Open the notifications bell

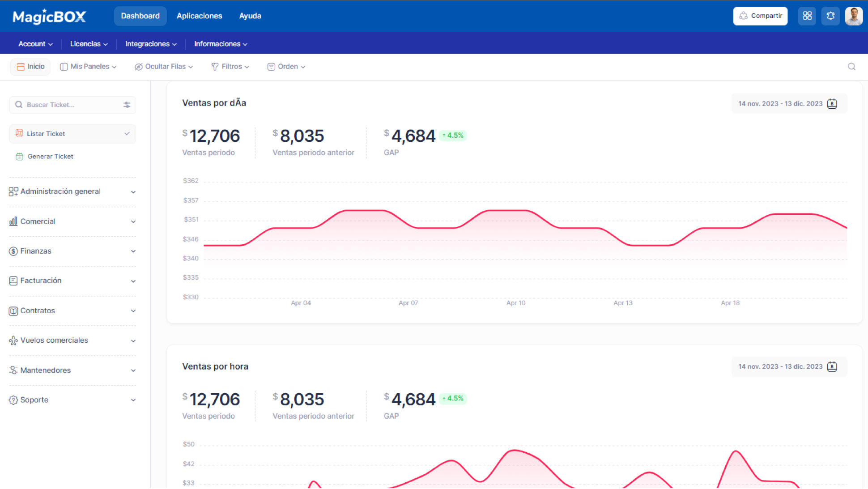(x=830, y=16)
